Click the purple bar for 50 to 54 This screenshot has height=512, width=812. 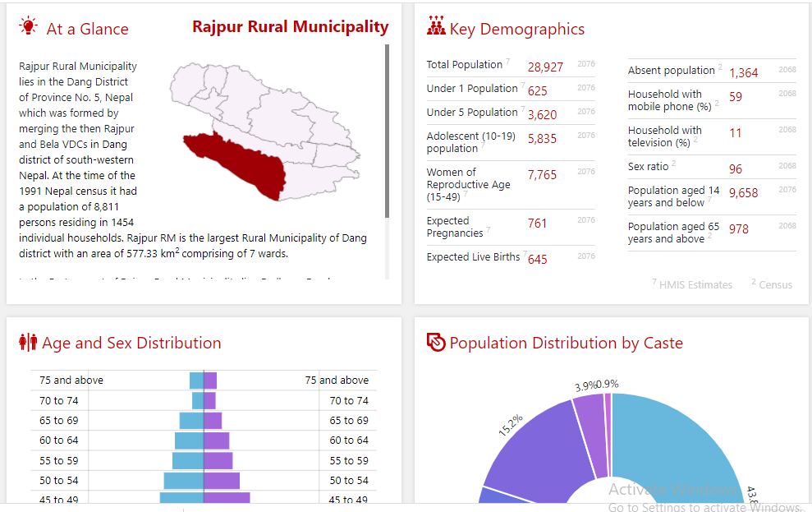tap(222, 481)
